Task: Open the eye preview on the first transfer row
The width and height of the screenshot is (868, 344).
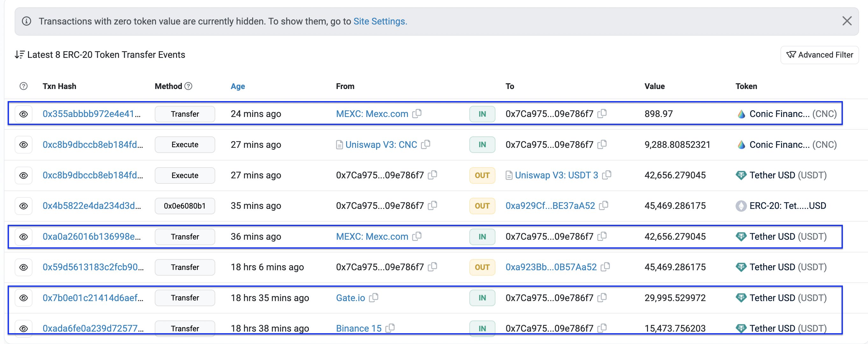Action: pyautogui.click(x=23, y=114)
